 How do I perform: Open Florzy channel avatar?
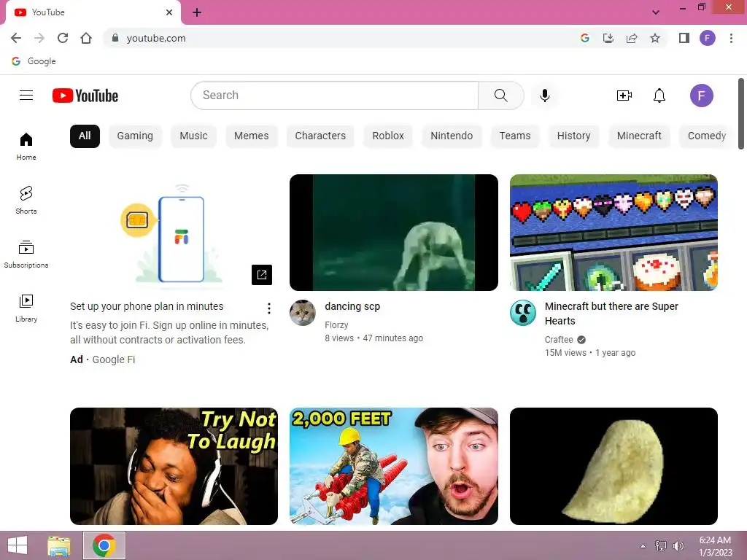(x=303, y=313)
